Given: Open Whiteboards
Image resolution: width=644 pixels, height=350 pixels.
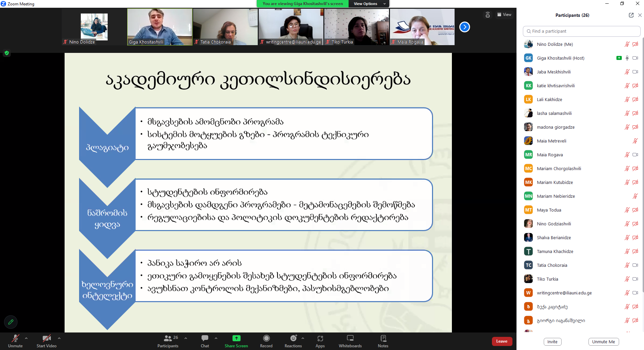Looking at the screenshot, I should pos(350,341).
